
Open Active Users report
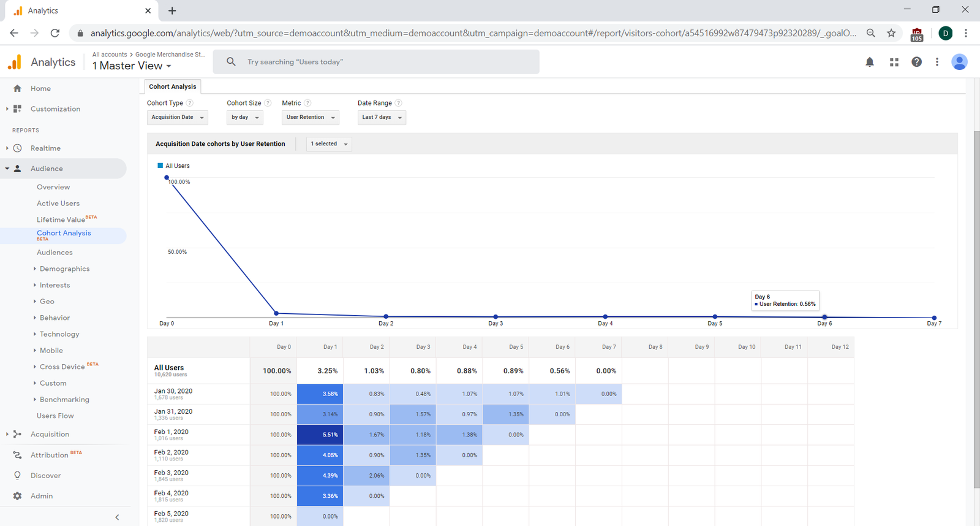[x=58, y=204]
